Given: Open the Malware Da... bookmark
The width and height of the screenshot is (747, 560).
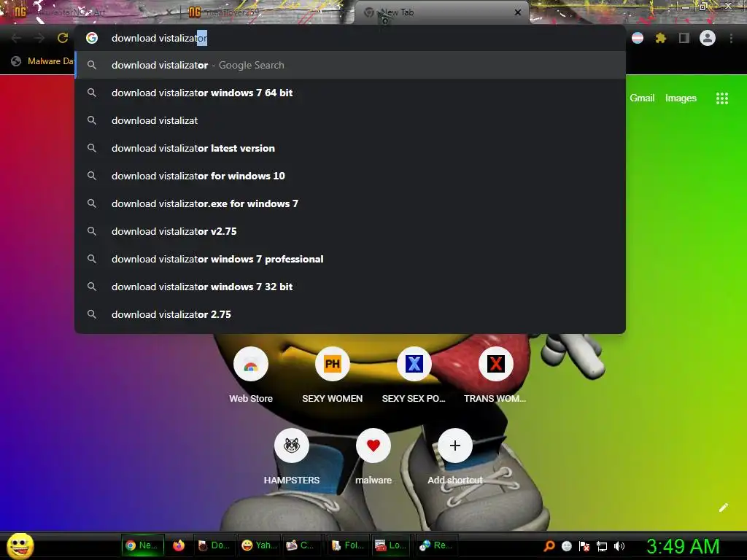Looking at the screenshot, I should (x=43, y=61).
